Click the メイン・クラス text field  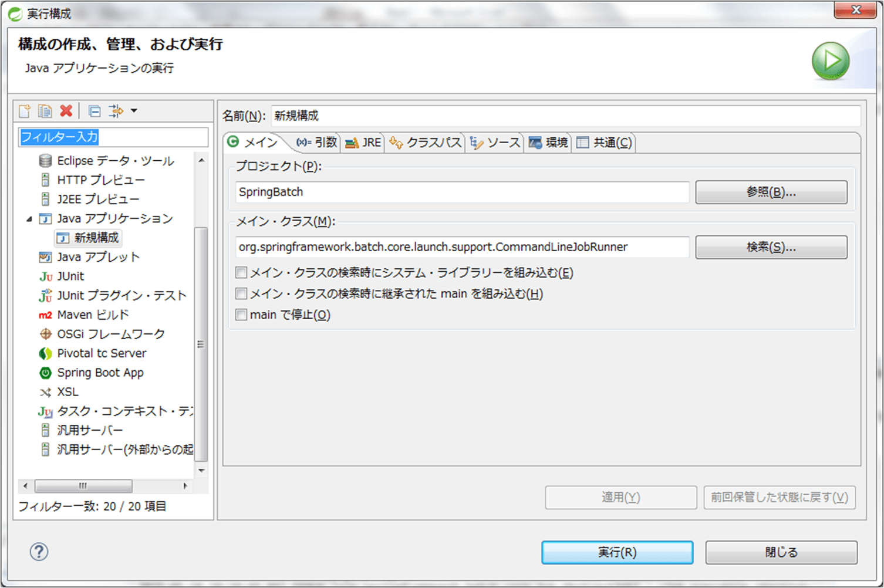[x=463, y=247]
